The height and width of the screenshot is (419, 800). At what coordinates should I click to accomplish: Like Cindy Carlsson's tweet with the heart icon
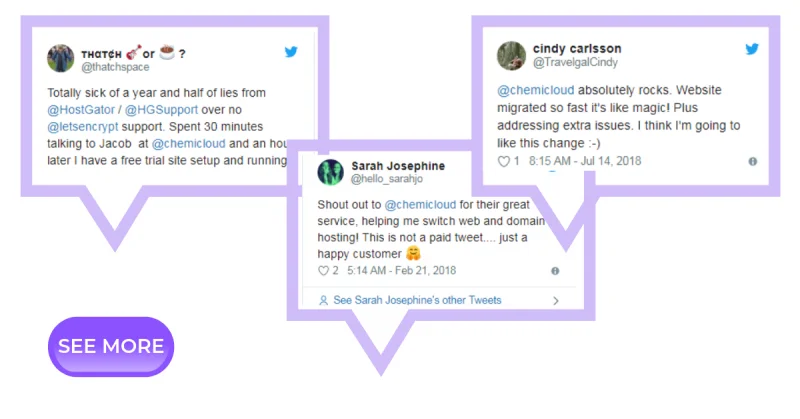[503, 161]
